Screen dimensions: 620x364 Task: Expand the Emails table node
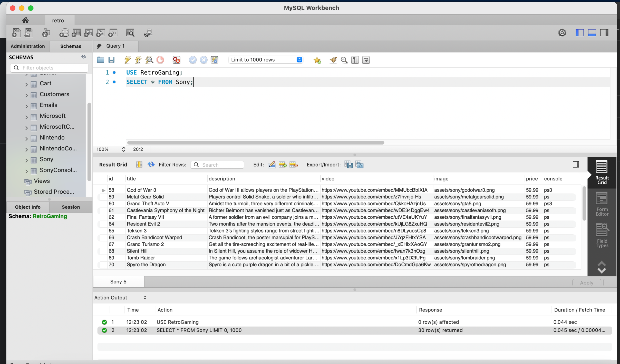coord(26,106)
